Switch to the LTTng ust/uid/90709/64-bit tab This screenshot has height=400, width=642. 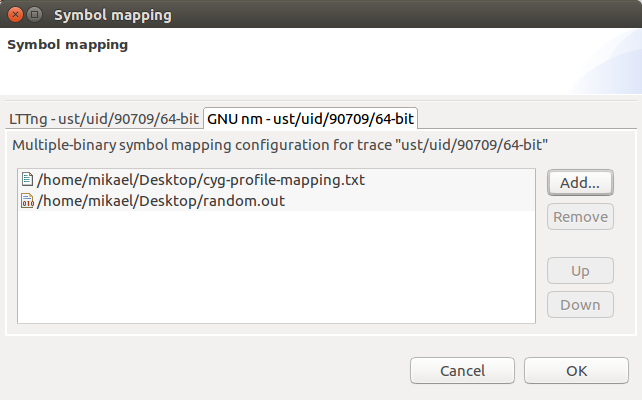pos(103,118)
